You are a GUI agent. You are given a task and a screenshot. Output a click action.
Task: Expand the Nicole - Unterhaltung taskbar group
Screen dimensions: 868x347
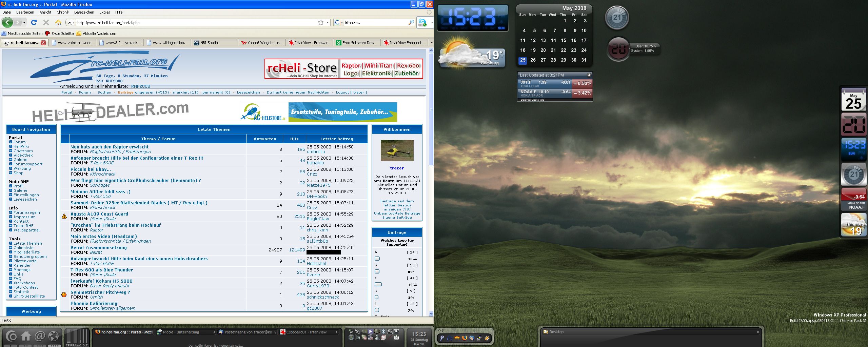(x=213, y=332)
